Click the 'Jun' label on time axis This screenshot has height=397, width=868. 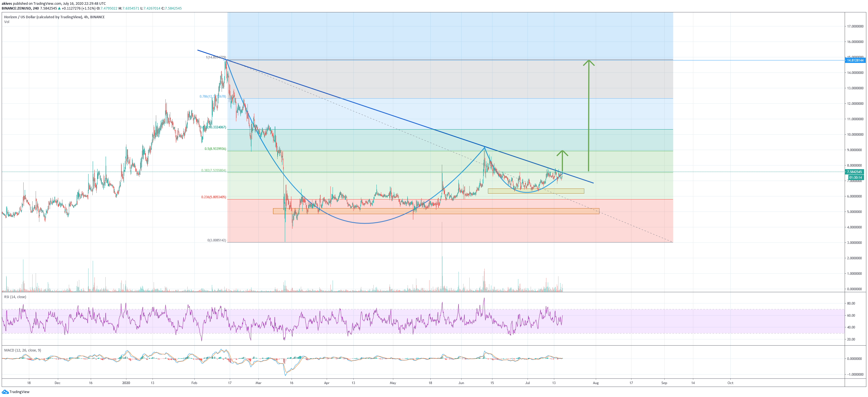point(461,383)
